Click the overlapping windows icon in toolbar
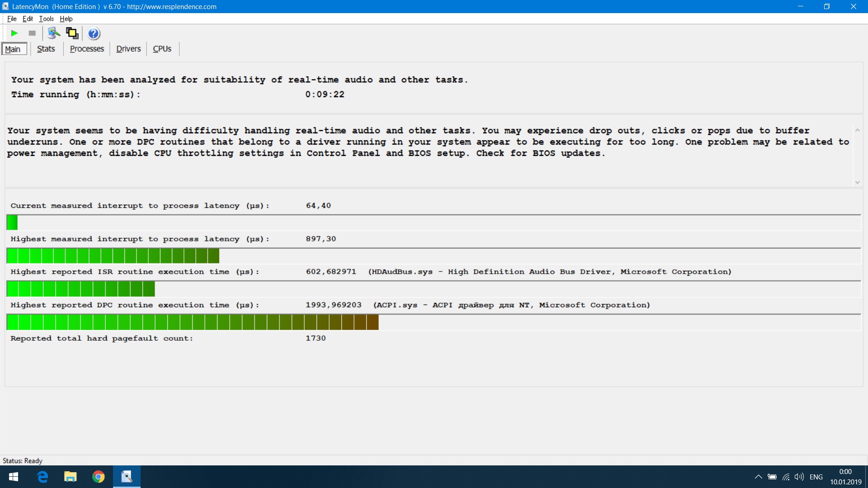 point(72,33)
